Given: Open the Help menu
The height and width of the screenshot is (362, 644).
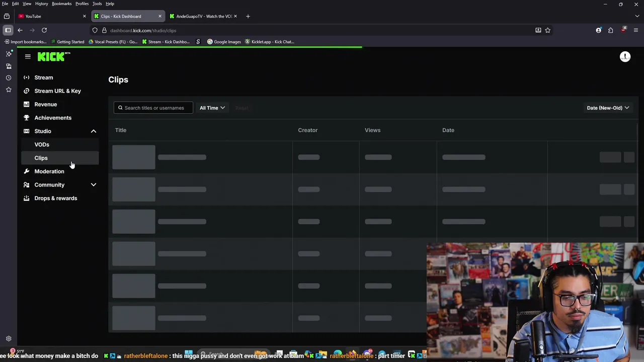Looking at the screenshot, I should coord(110,4).
